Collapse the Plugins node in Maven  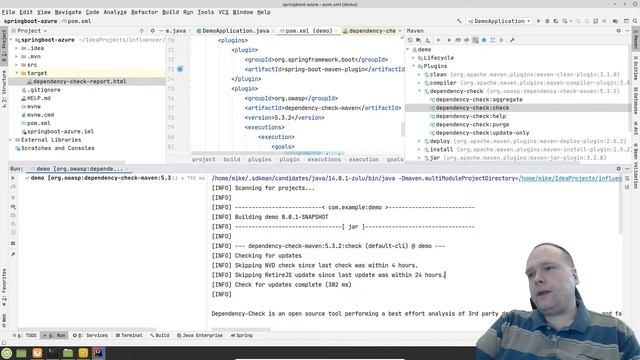413,66
